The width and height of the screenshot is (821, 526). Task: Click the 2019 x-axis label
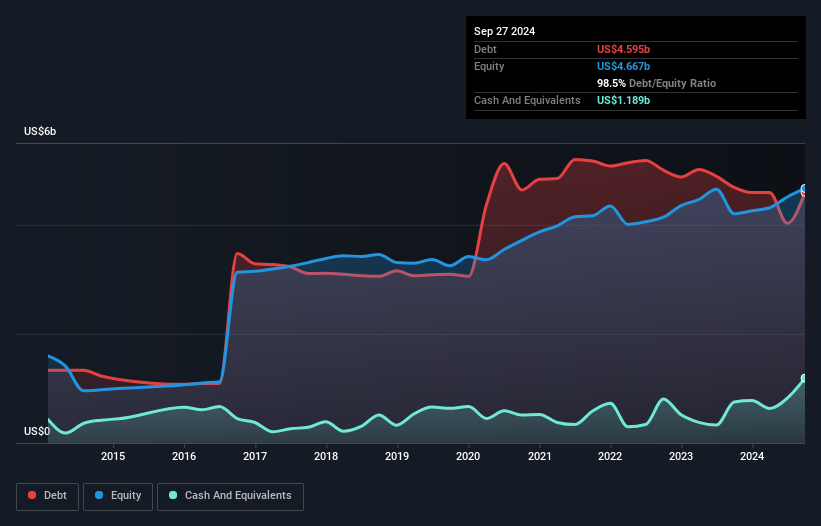point(397,456)
